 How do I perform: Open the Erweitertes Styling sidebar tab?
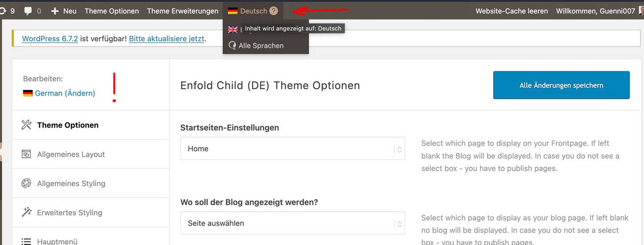pos(91,212)
